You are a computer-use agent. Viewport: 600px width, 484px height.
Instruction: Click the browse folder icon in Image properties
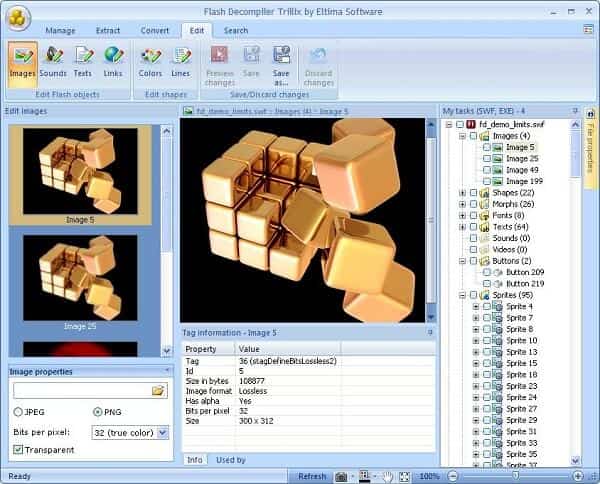click(158, 391)
